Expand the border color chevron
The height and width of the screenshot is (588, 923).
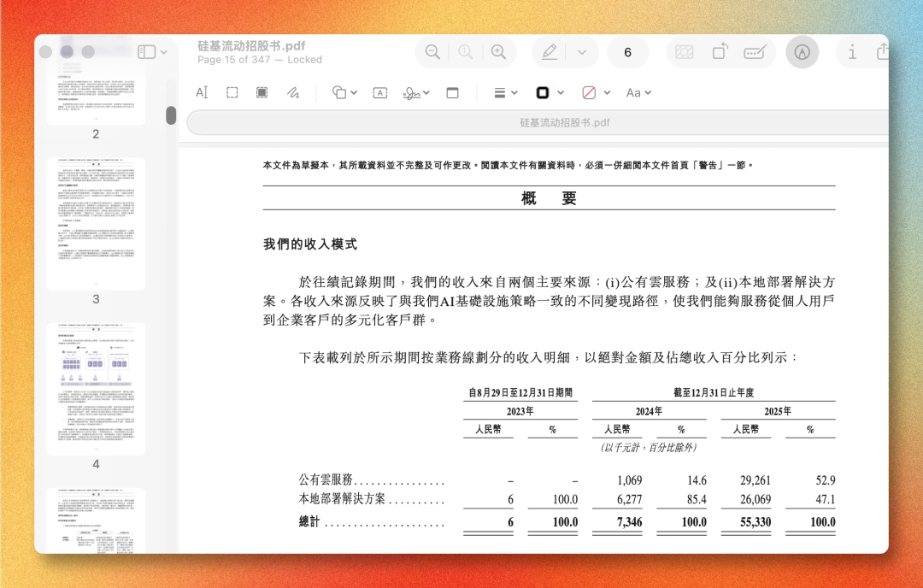(561, 92)
